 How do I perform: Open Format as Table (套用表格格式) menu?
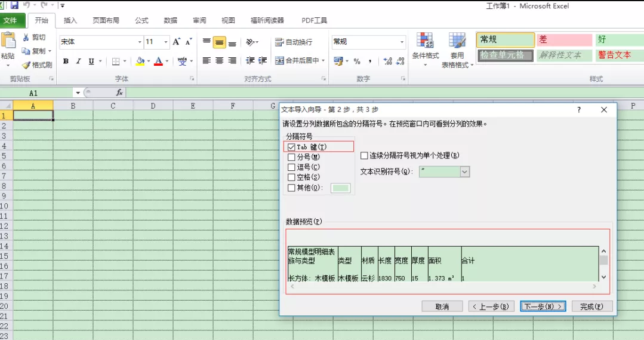(x=457, y=50)
